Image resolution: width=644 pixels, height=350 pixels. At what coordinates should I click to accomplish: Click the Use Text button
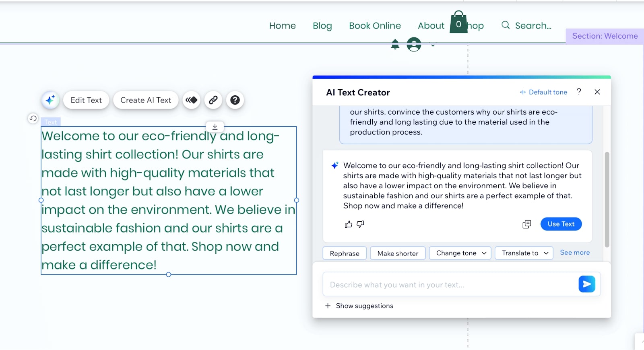pyautogui.click(x=561, y=224)
